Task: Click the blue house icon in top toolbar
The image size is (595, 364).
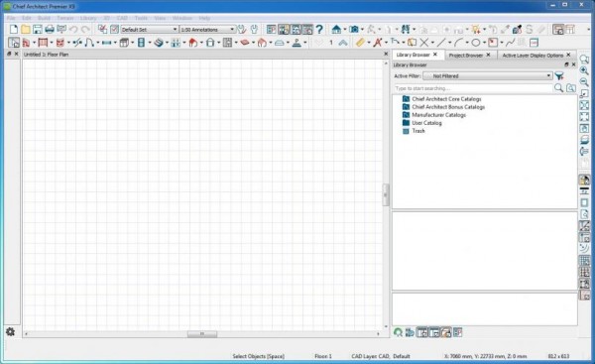Action: tap(336, 29)
